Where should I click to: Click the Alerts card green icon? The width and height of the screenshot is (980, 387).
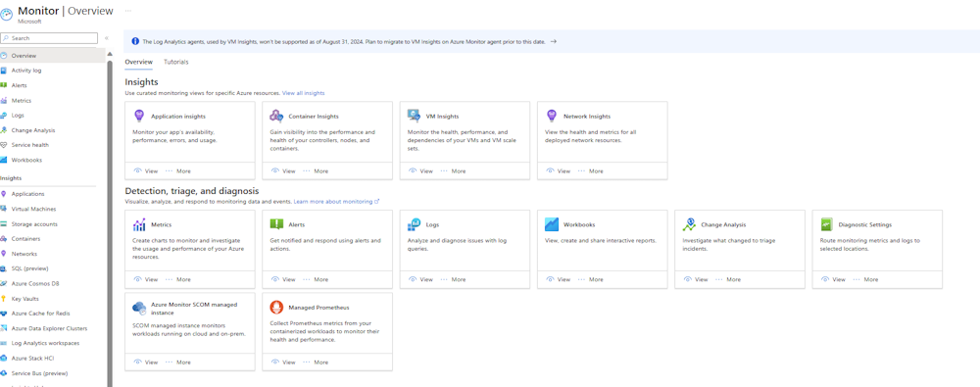point(276,224)
